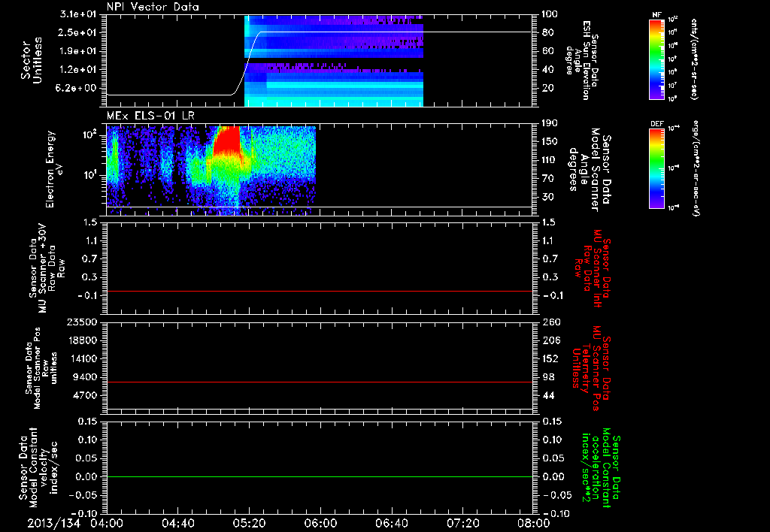
Task: Click the red line in Scanner Pos panel
Action: tap(319, 382)
